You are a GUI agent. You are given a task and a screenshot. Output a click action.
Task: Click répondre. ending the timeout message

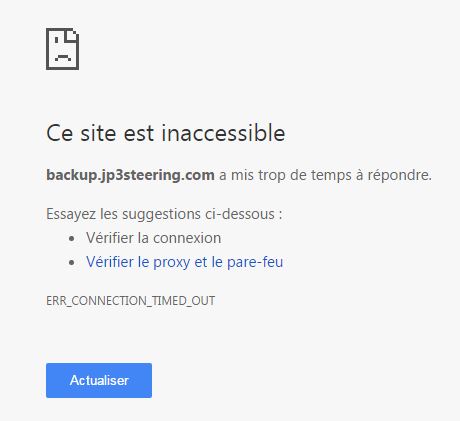click(x=400, y=175)
